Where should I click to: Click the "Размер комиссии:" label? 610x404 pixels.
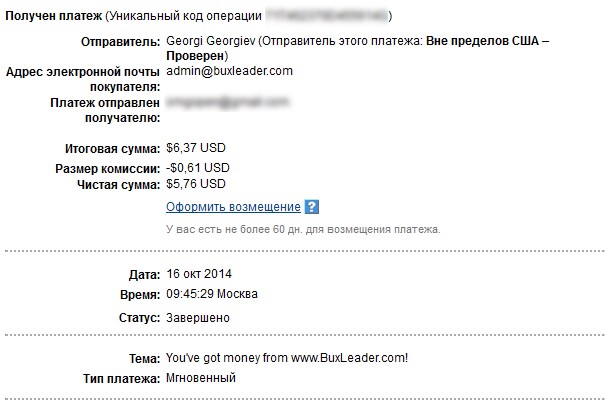pyautogui.click(x=108, y=168)
